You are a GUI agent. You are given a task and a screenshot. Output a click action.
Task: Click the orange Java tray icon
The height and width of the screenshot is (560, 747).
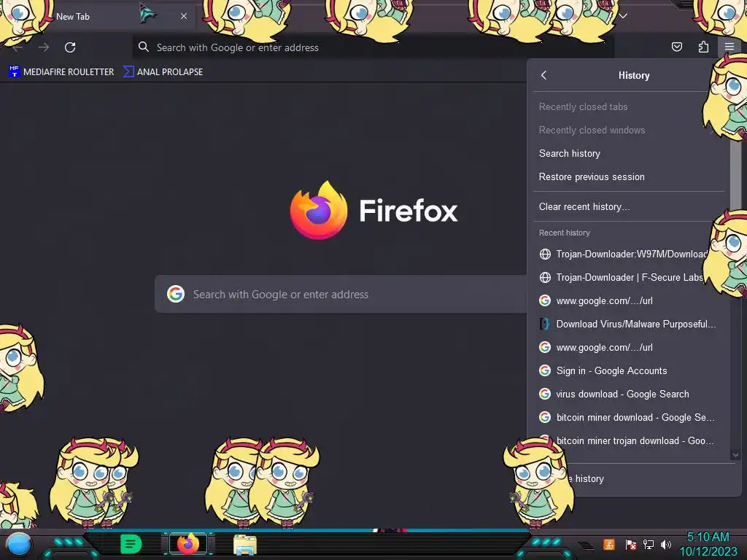609,544
